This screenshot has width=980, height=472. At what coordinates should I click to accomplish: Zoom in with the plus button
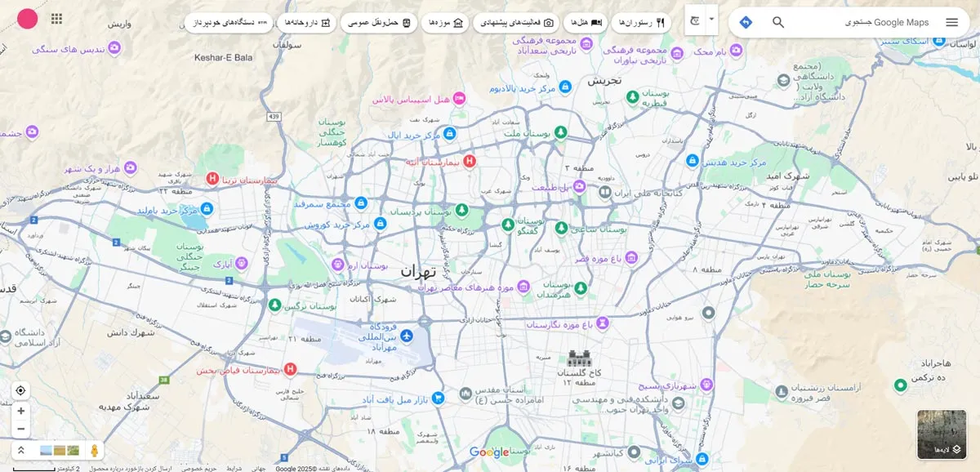[20, 412]
